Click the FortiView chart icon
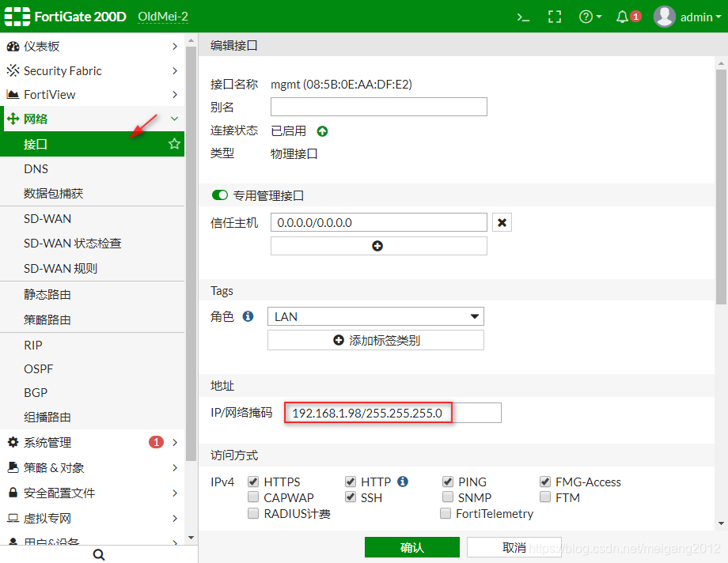Screen dimensions: 728x563 13,94
